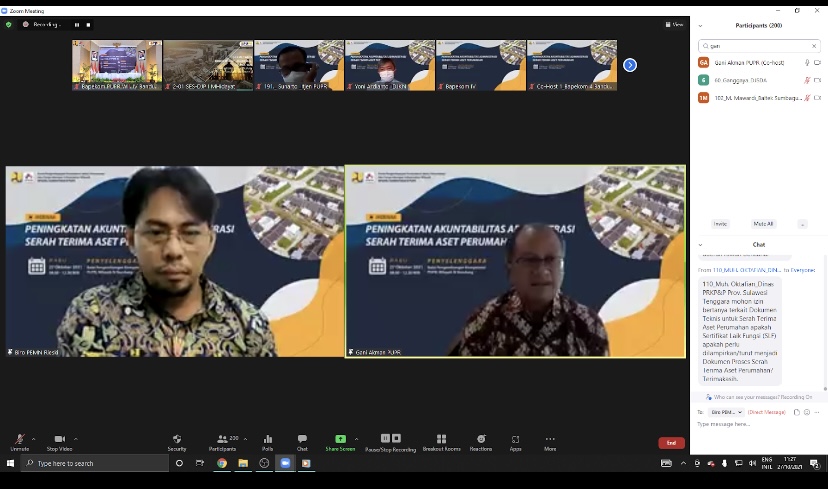Toggle 100_M. Mawardi's muted microphone icon
828x489 pixels.
pos(807,98)
